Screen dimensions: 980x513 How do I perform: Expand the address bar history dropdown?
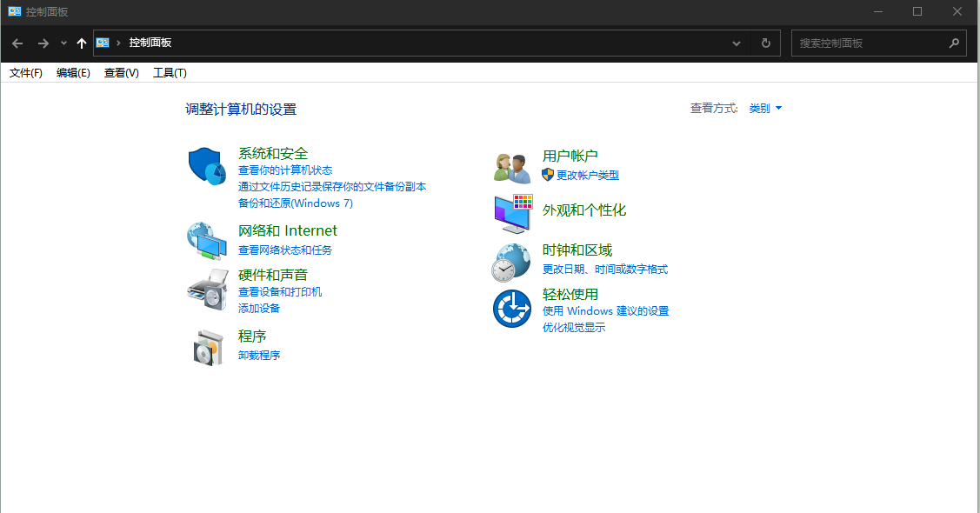pos(737,43)
